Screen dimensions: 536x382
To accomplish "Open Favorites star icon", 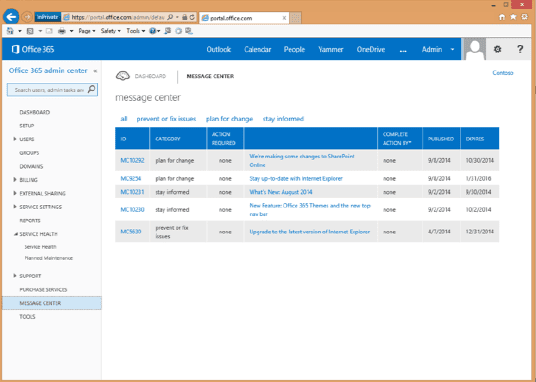I will coord(513,17).
